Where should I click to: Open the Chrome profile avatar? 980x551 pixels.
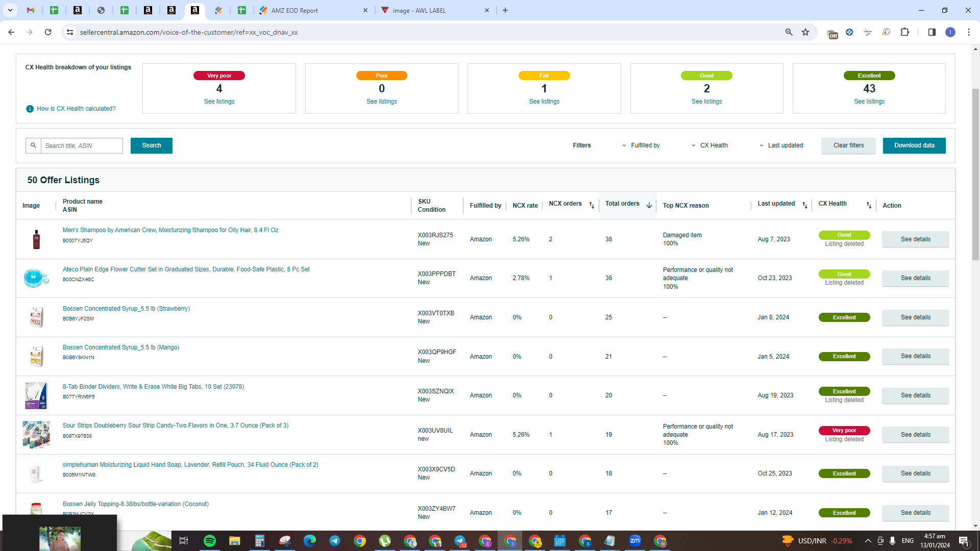tap(950, 32)
